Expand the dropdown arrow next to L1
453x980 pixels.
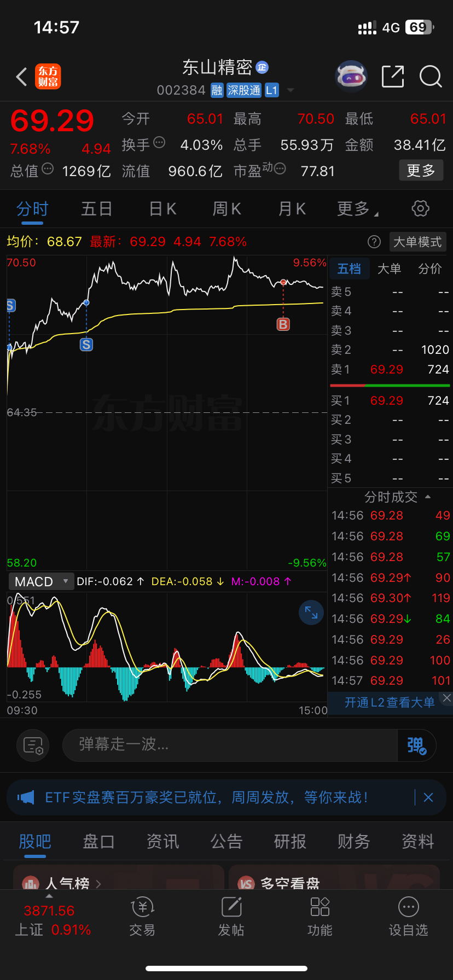point(291,90)
